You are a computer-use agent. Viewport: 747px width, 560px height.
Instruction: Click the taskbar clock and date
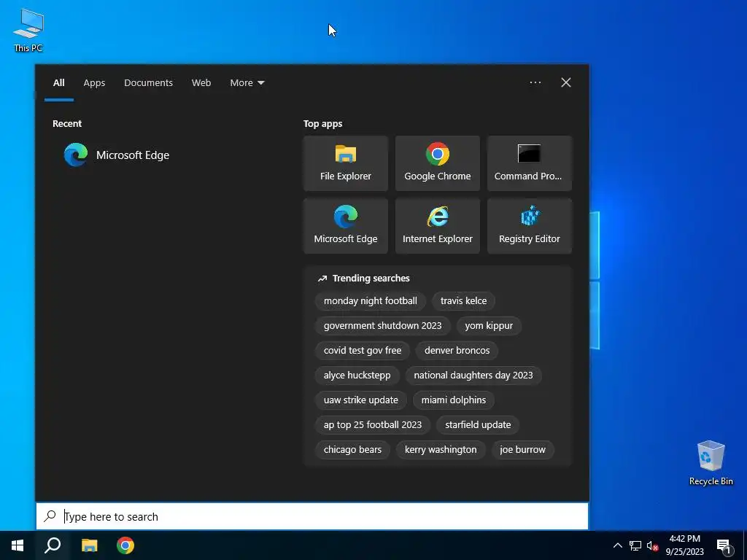click(684, 545)
